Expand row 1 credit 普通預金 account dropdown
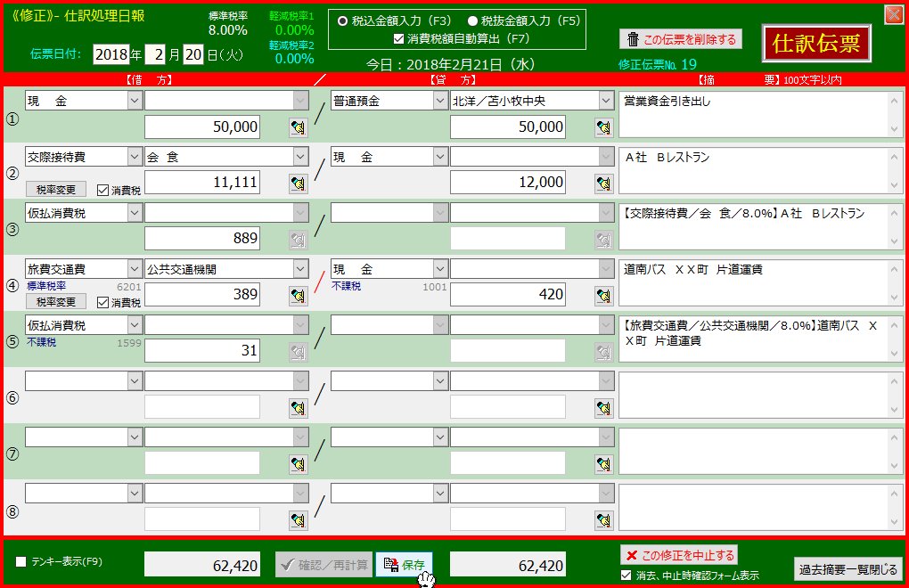Image resolution: width=909 pixels, height=588 pixels. [440, 102]
